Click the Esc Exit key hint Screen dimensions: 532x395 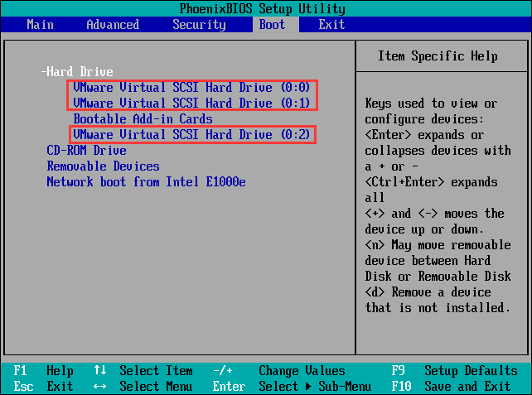(43, 386)
